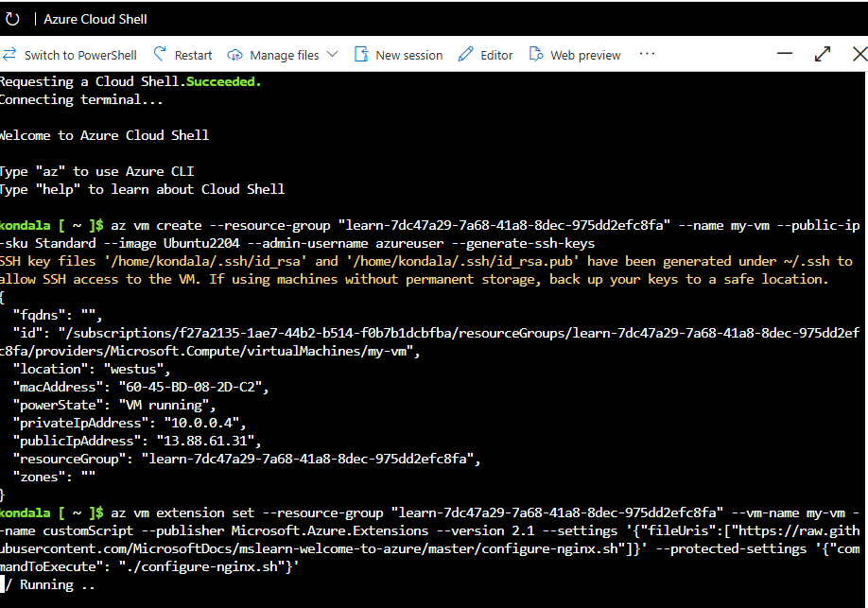This screenshot has width=868, height=608.
Task: Expand the Manage files dropdown chevron
Action: click(332, 54)
